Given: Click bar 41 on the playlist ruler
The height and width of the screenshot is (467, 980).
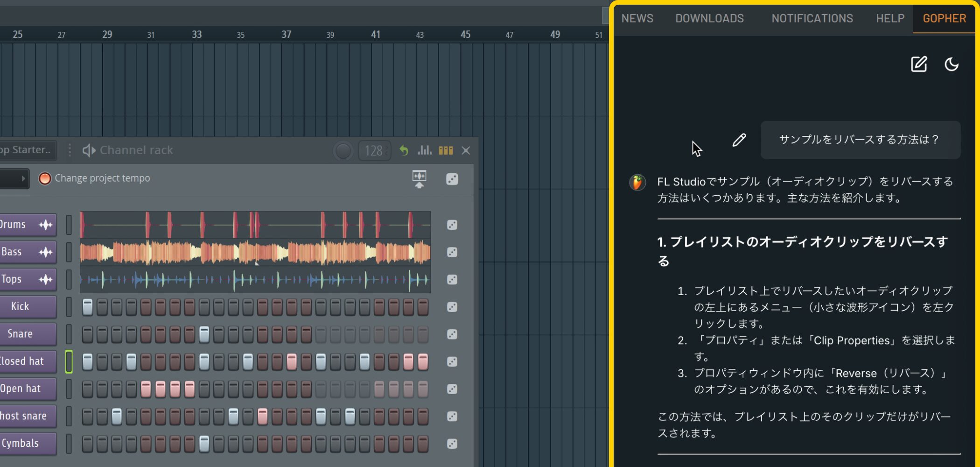Looking at the screenshot, I should point(376,35).
